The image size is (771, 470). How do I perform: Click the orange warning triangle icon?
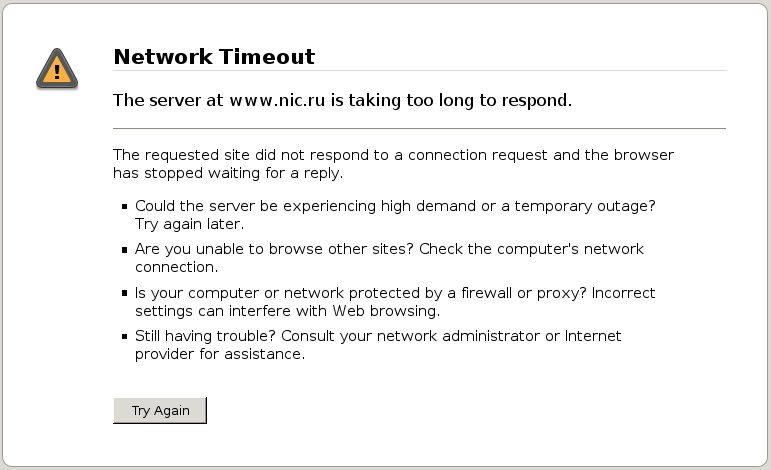(57, 69)
